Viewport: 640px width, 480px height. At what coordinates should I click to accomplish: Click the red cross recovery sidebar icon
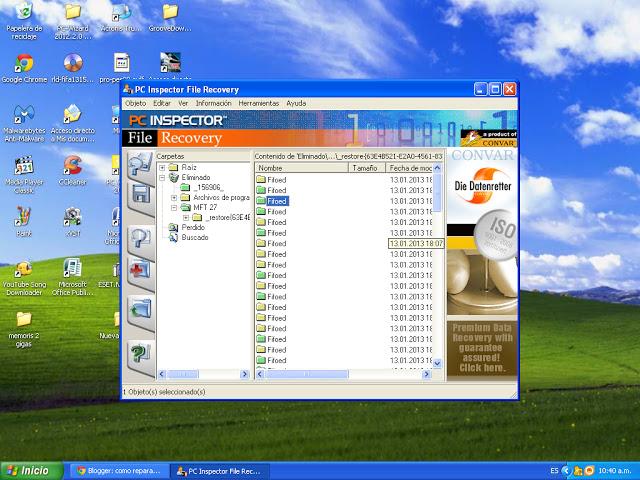click(x=139, y=270)
